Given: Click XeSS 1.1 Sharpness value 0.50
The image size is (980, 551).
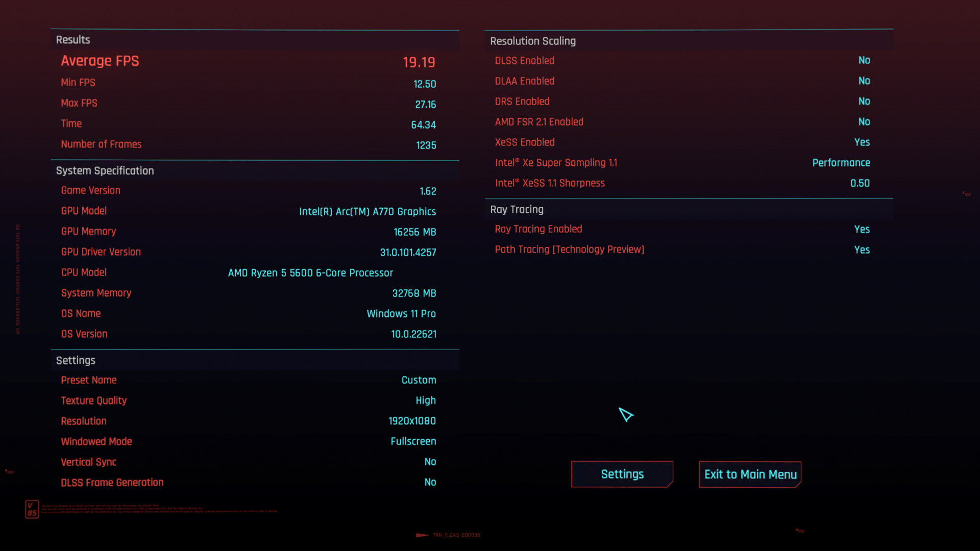Looking at the screenshot, I should 860,183.
